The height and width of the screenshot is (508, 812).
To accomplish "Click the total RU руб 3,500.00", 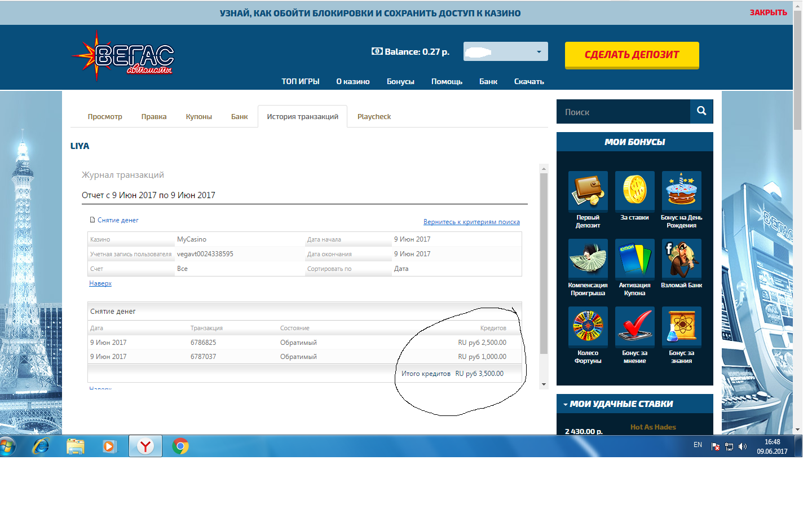I will click(479, 374).
